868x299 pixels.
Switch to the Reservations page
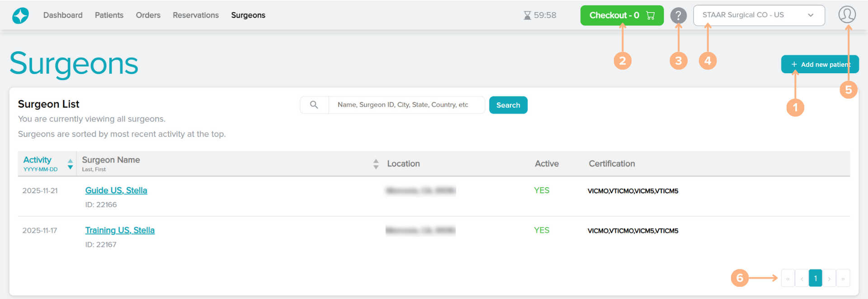pyautogui.click(x=195, y=15)
